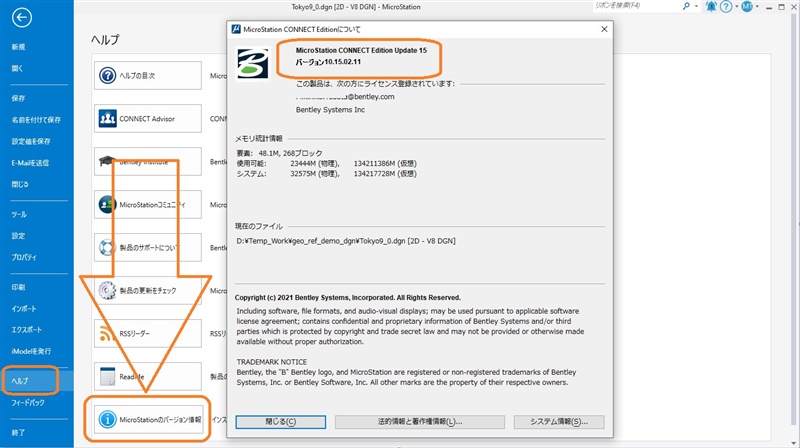The width and height of the screenshot is (800, 448).
Task: Open the Bentley Institute graduation cap tile
Action: [x=148, y=161]
